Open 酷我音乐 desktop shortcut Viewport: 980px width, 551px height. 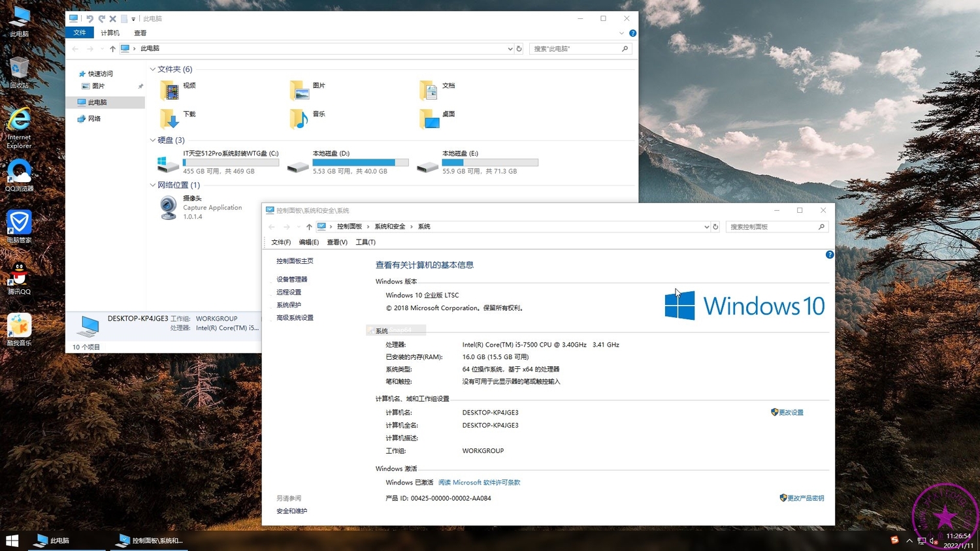click(19, 330)
